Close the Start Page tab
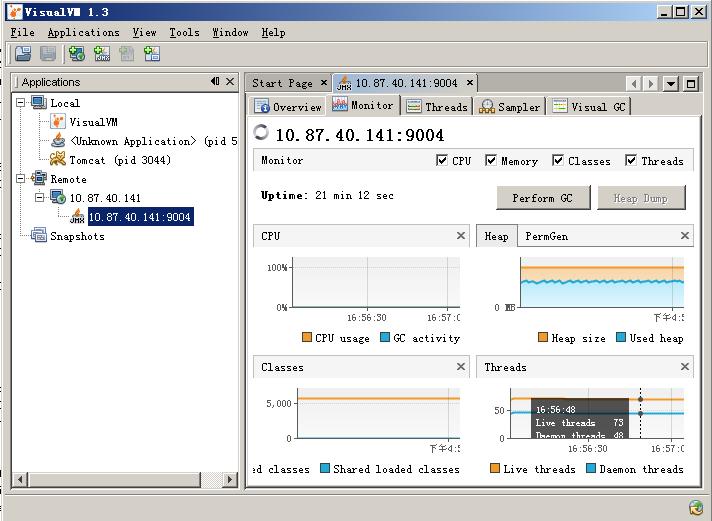712x521 pixels. pyautogui.click(x=324, y=83)
